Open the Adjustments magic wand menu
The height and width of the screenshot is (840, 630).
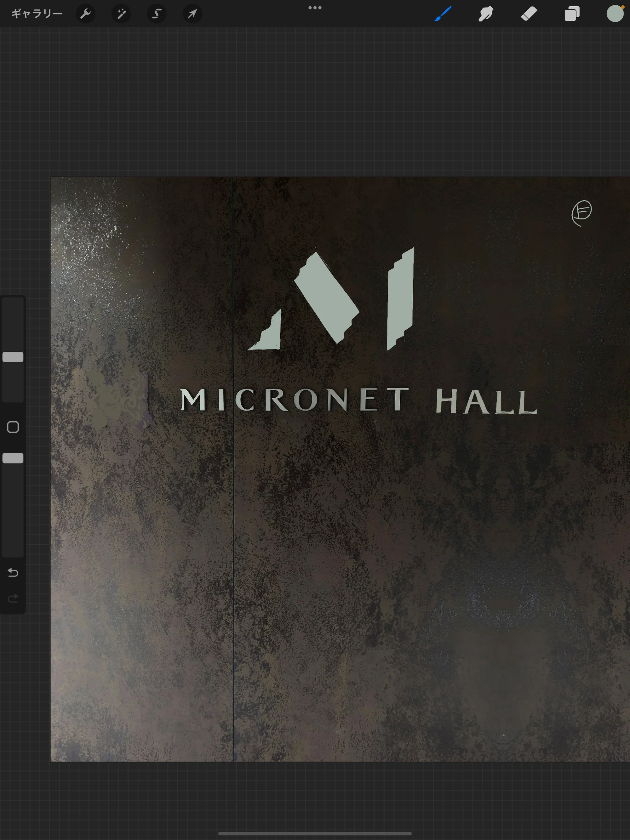click(121, 14)
